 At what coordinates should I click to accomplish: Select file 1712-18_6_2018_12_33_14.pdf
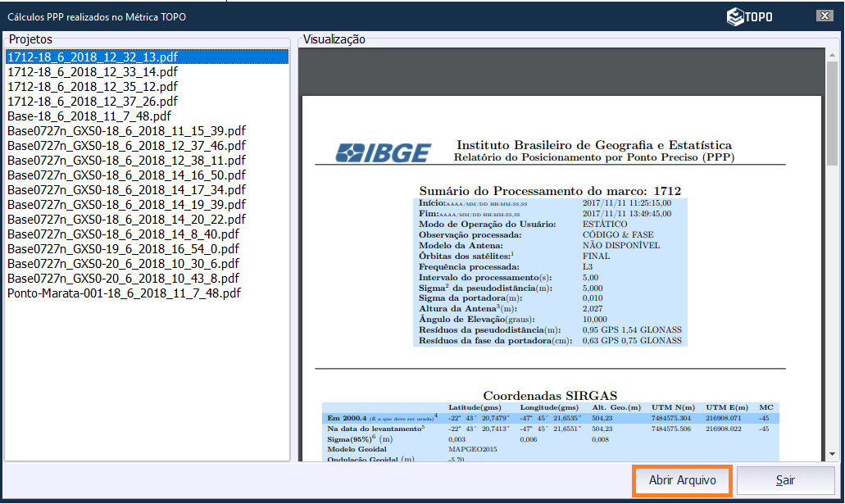pos(93,72)
